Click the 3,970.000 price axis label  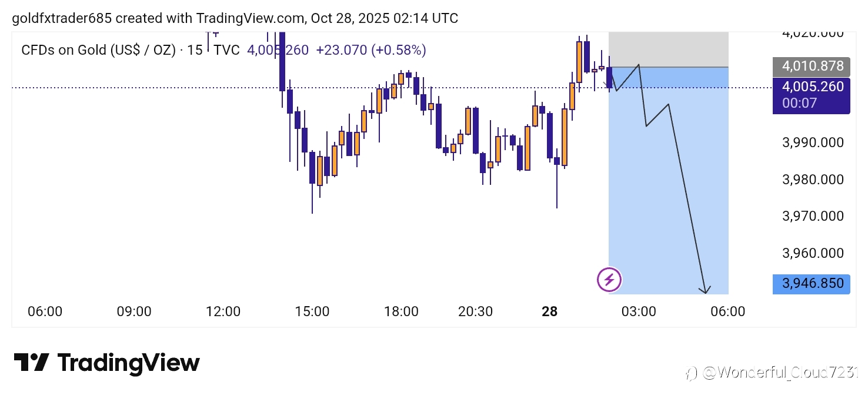(x=813, y=216)
